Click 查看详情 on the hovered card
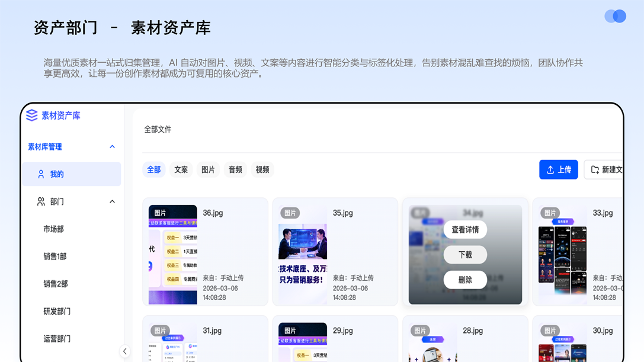This screenshot has width=644, height=362. 465,230
